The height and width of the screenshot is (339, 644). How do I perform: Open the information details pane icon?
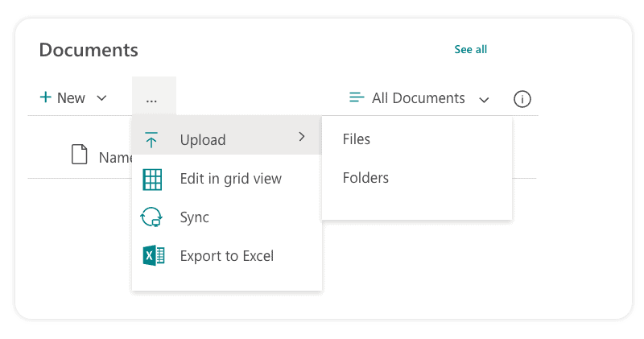(x=522, y=99)
